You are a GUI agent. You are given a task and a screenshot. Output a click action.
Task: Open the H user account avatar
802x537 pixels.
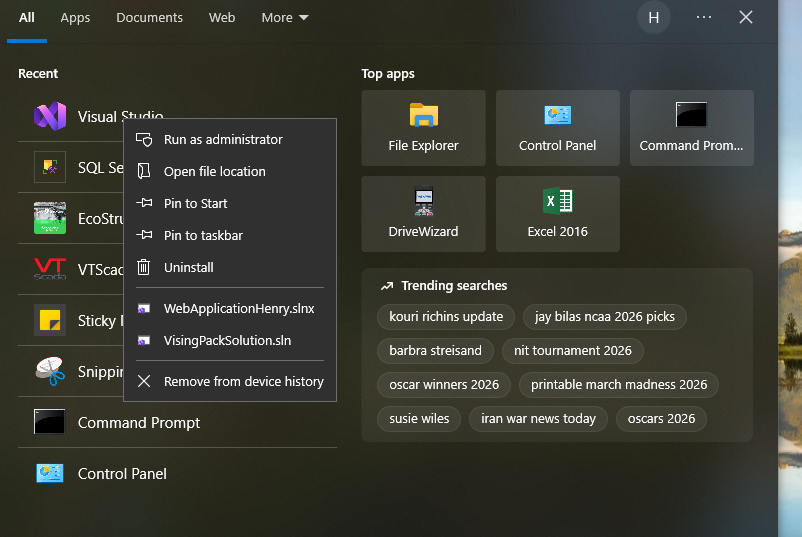[x=653, y=18]
